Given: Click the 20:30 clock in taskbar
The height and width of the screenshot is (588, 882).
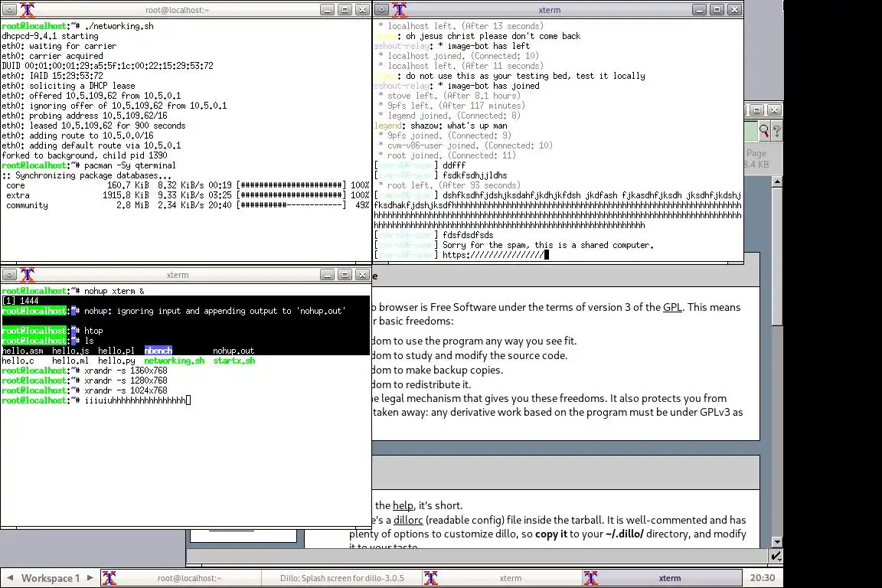Looking at the screenshot, I should 763,578.
